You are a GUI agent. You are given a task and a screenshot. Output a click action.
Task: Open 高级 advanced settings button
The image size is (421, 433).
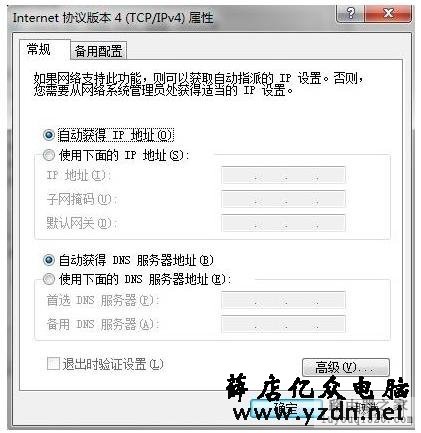pyautogui.click(x=346, y=367)
